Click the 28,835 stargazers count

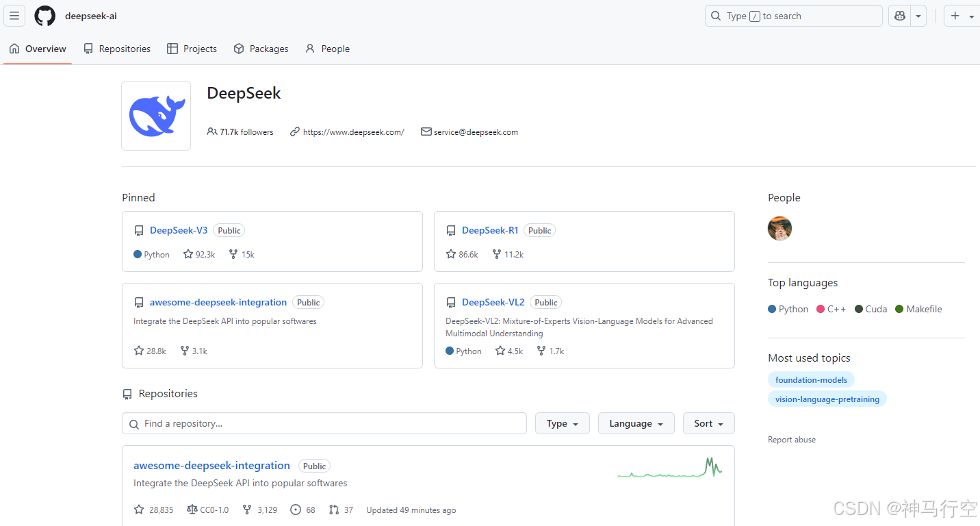pyautogui.click(x=154, y=510)
